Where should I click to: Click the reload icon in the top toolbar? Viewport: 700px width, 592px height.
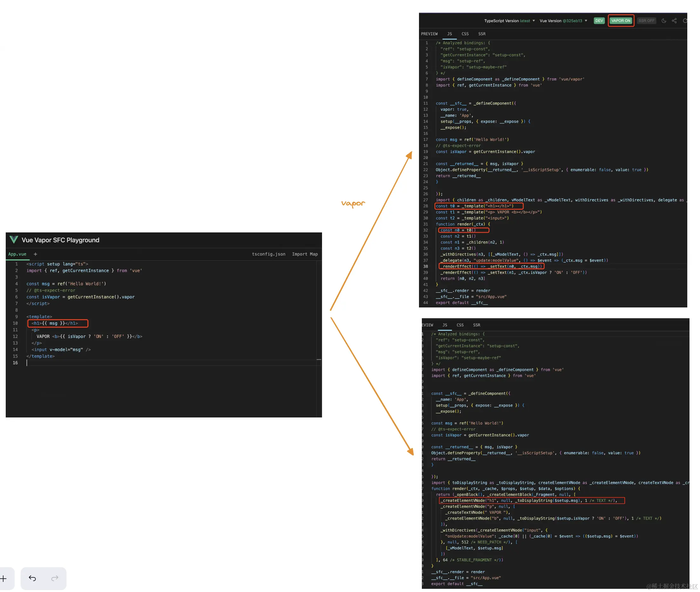(x=685, y=21)
